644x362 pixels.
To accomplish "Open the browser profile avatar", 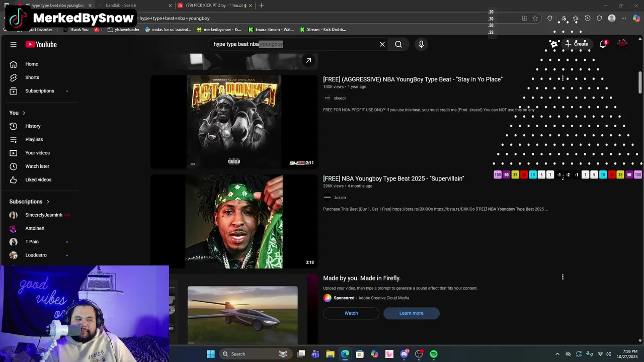I will (x=612, y=18).
